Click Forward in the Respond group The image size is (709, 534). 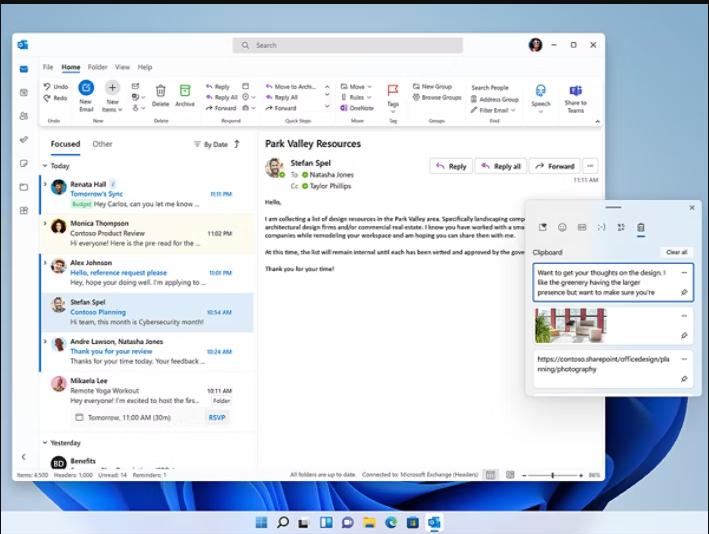[221, 108]
